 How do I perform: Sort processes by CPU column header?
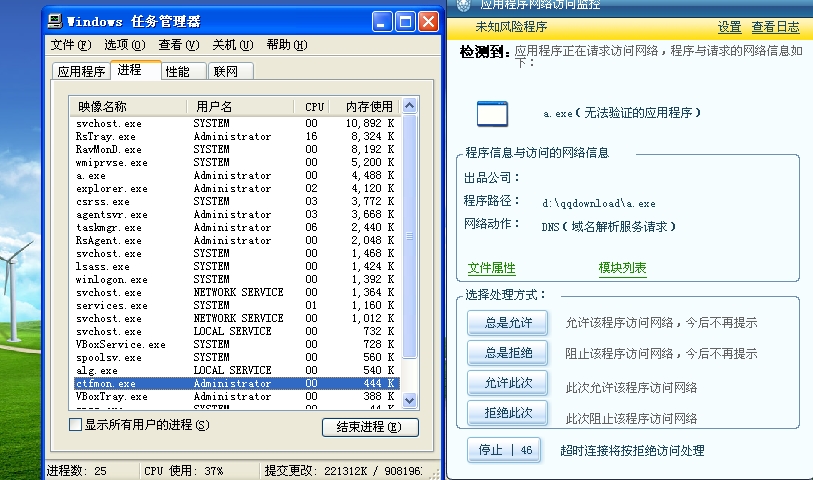pyautogui.click(x=314, y=106)
